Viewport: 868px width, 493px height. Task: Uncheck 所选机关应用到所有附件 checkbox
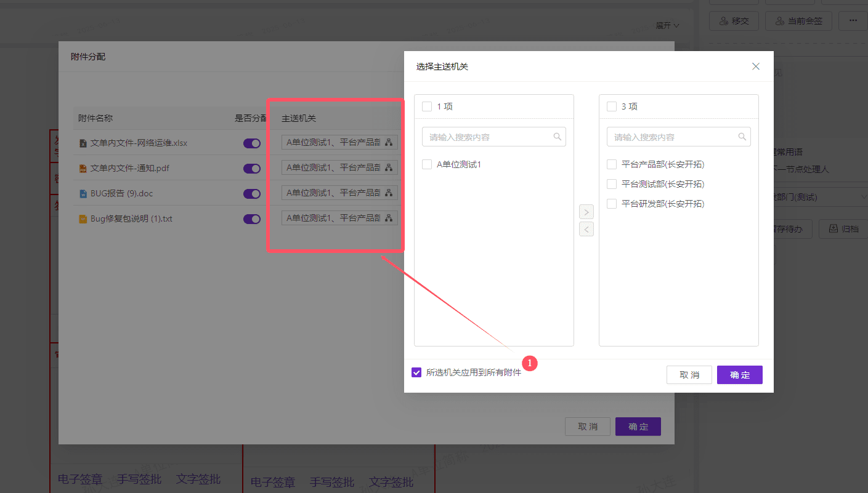416,372
